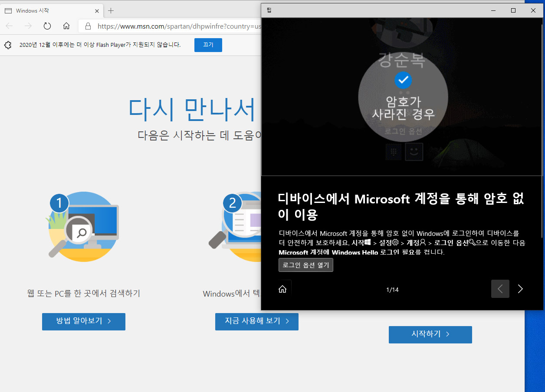The height and width of the screenshot is (392, 545).
Task: Click the password-removed tip image
Action: [x=402, y=97]
